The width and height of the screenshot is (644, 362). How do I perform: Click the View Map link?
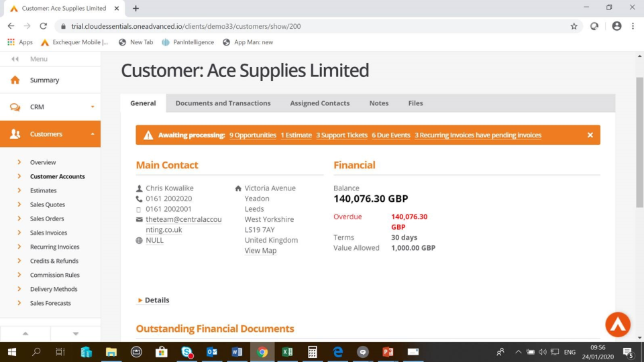tap(260, 250)
